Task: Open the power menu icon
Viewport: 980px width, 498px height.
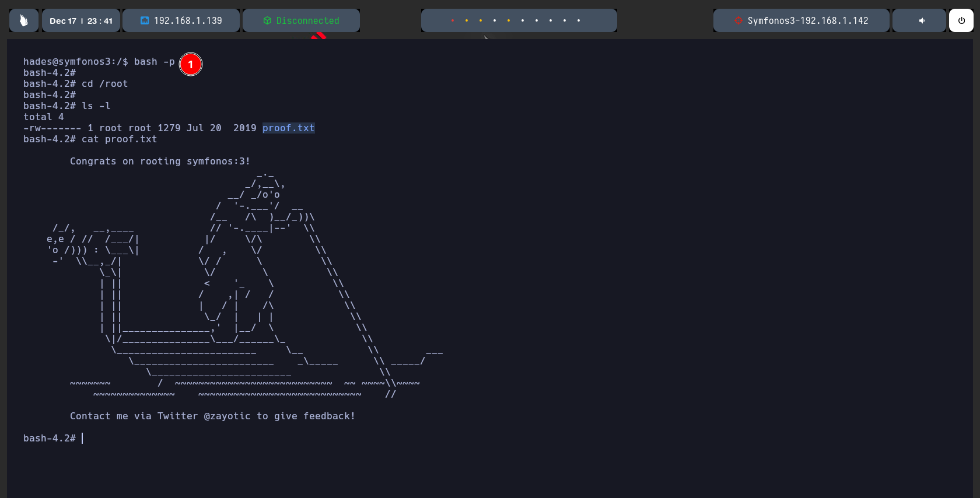Action: click(961, 20)
